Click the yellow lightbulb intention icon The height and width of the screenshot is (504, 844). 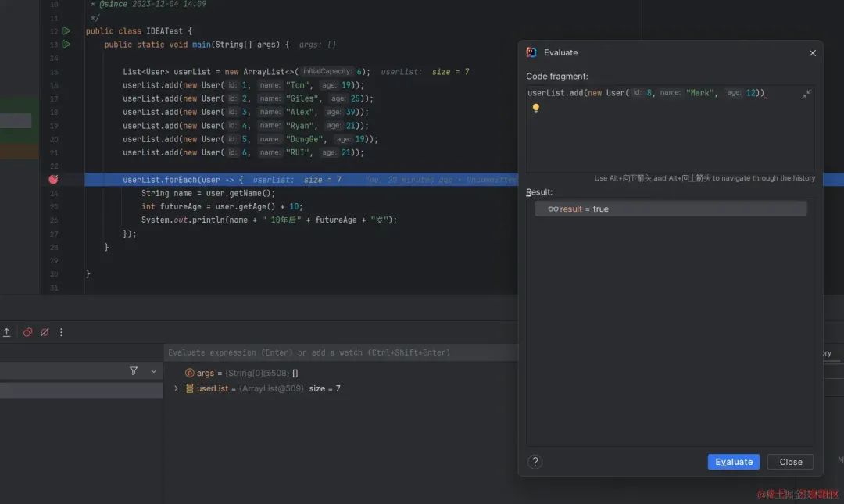click(535, 109)
